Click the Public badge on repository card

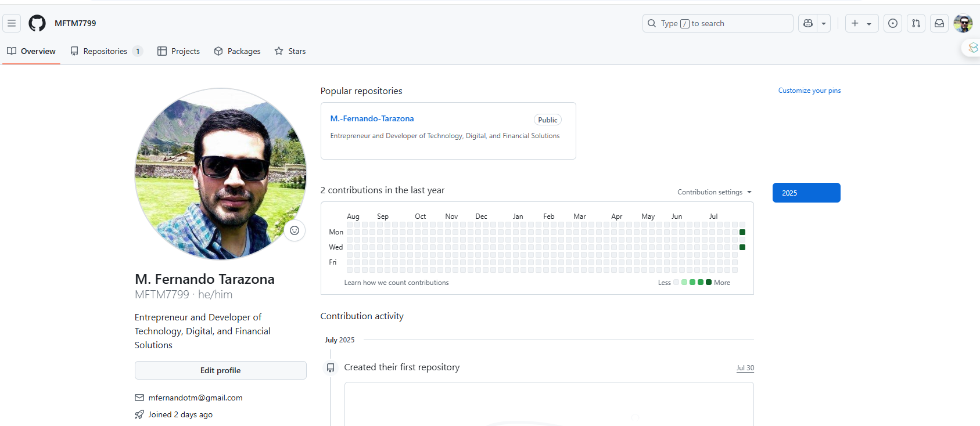[x=547, y=120]
